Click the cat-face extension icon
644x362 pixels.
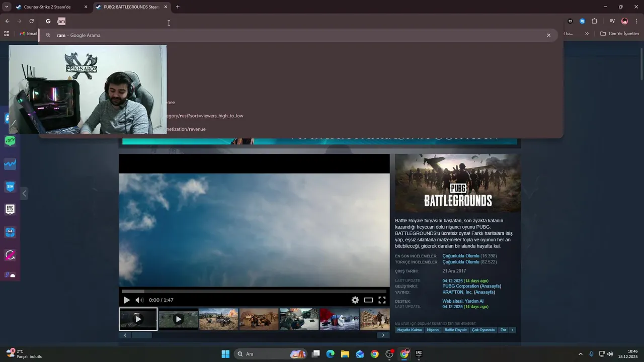coord(570,21)
